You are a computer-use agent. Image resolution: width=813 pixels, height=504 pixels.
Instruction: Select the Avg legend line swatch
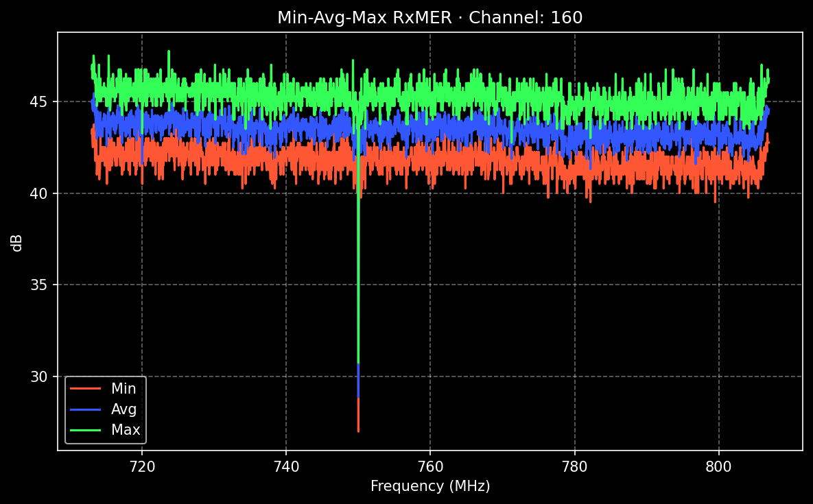(x=85, y=409)
